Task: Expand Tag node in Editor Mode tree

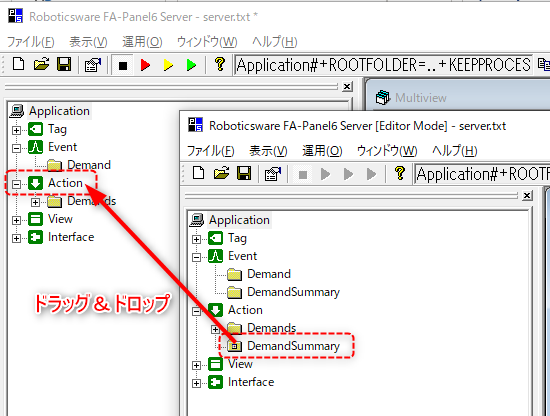Action: pyautogui.click(x=196, y=239)
